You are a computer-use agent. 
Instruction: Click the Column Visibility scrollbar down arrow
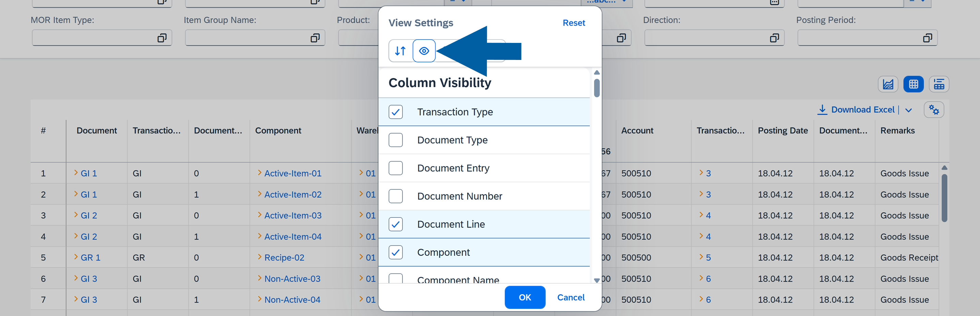[x=597, y=281]
